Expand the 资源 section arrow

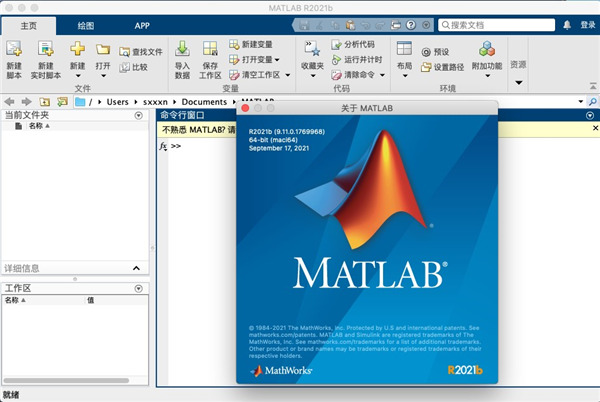pos(518,83)
